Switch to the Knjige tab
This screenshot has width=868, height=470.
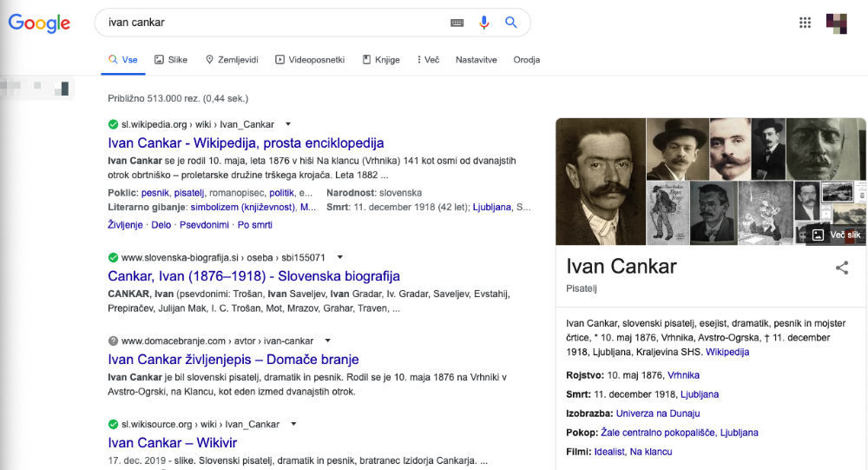[x=381, y=60]
